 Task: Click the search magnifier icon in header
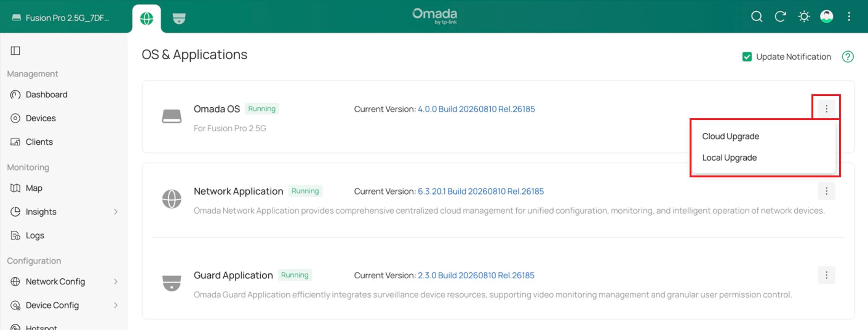[x=757, y=17]
